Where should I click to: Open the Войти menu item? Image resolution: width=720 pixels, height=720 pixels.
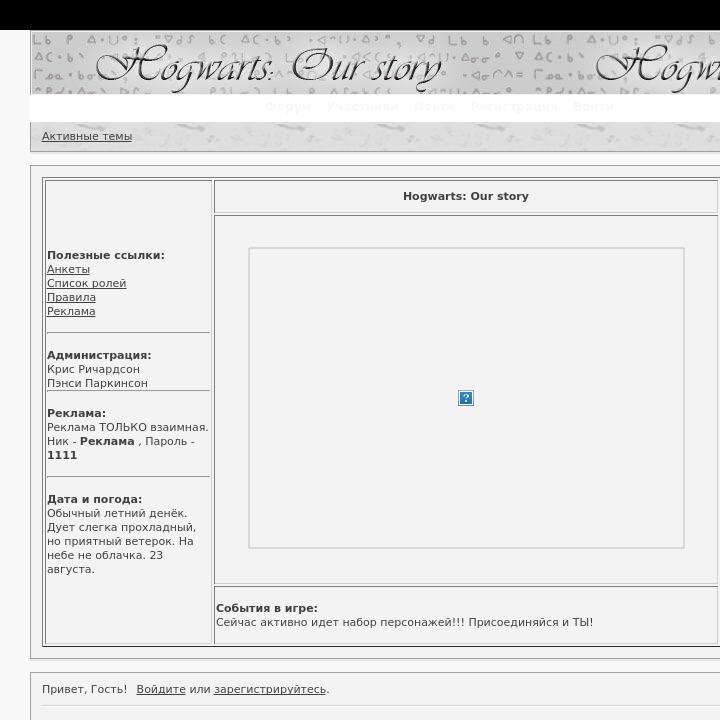(593, 107)
